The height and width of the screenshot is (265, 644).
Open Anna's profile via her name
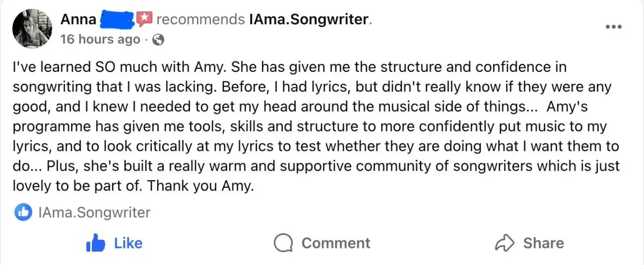pyautogui.click(x=78, y=20)
